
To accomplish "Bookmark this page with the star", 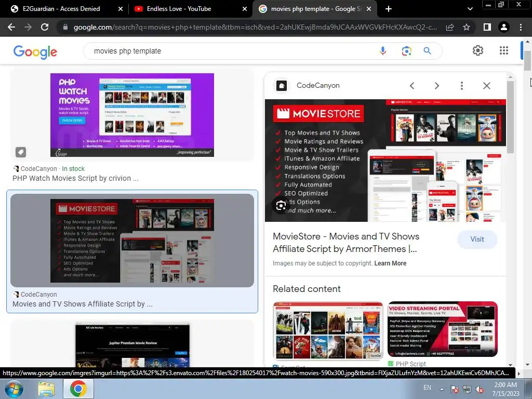I will (x=467, y=27).
